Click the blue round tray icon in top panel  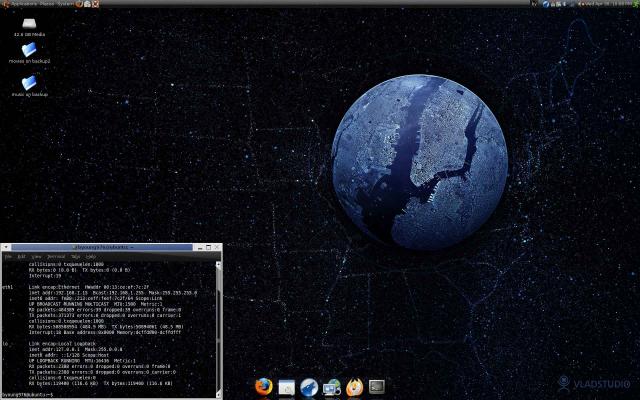pos(546,4)
